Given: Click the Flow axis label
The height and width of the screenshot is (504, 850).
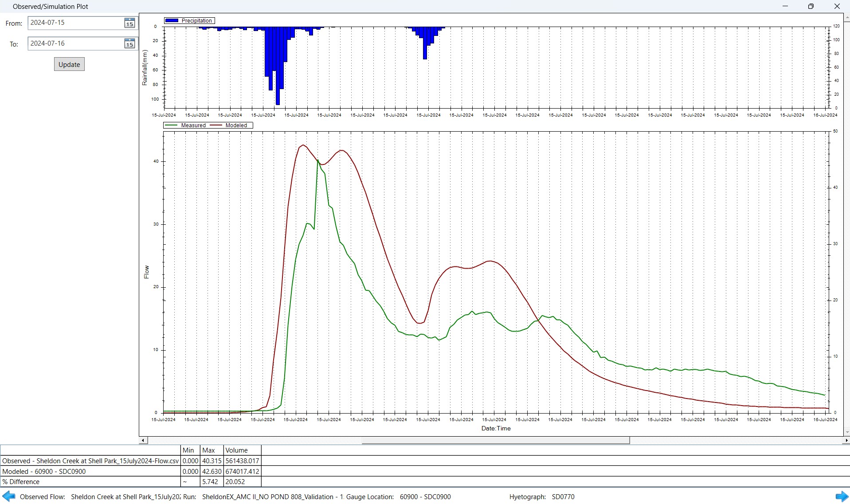Looking at the screenshot, I should 146,272.
